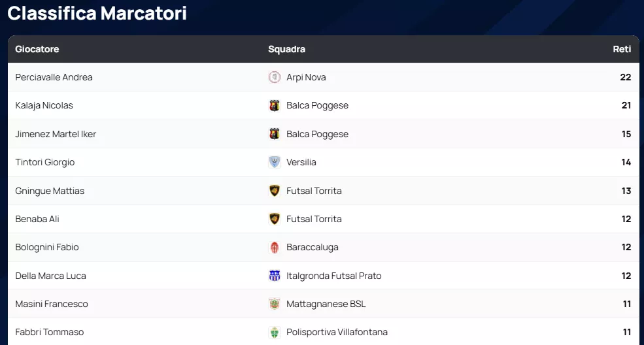Click the Classifica Marcatori heading
The image size is (644, 345).
tap(97, 13)
